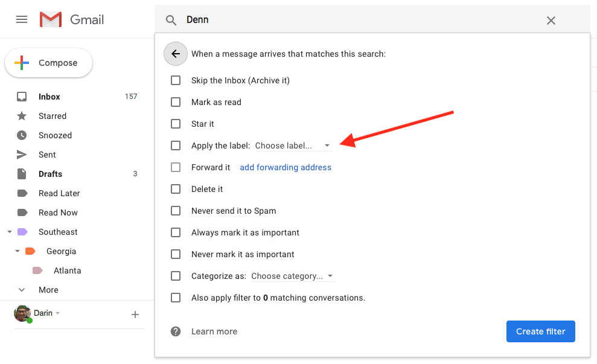Click the Create filter button
Viewport: 597px width, 364px height.
tap(540, 331)
